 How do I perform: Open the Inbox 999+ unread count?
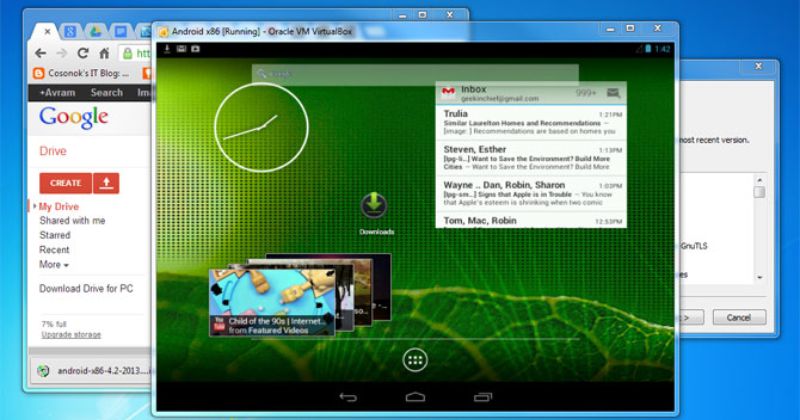586,92
